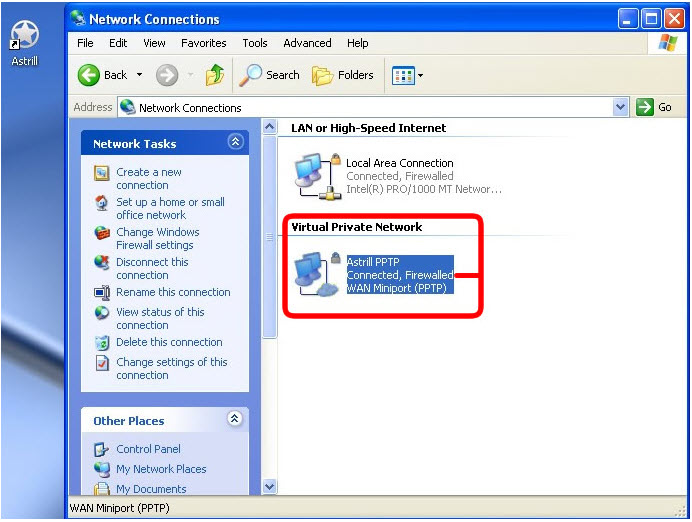
Task: Click the greyed Forward arrow icon
Action: tap(167, 75)
